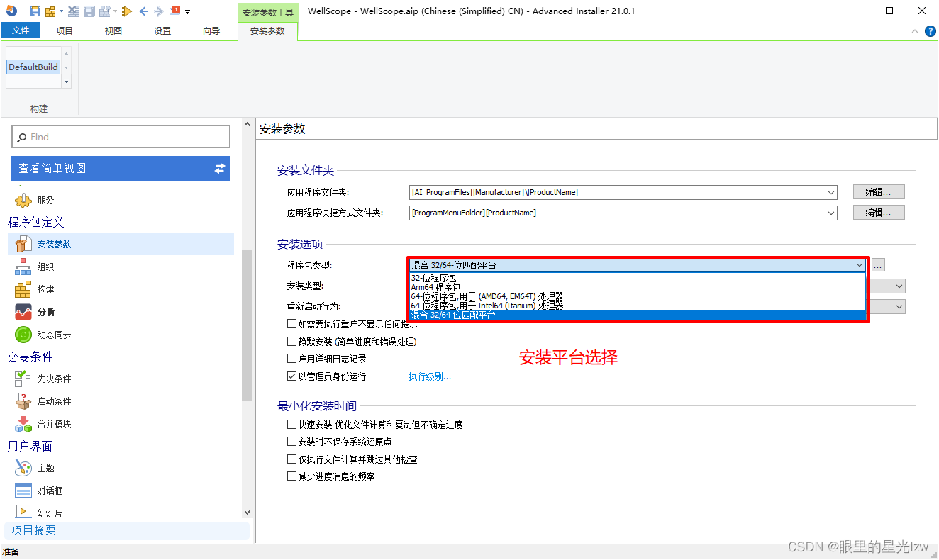
Task: Click the magnifier icon in the Find box
Action: pyautogui.click(x=22, y=138)
